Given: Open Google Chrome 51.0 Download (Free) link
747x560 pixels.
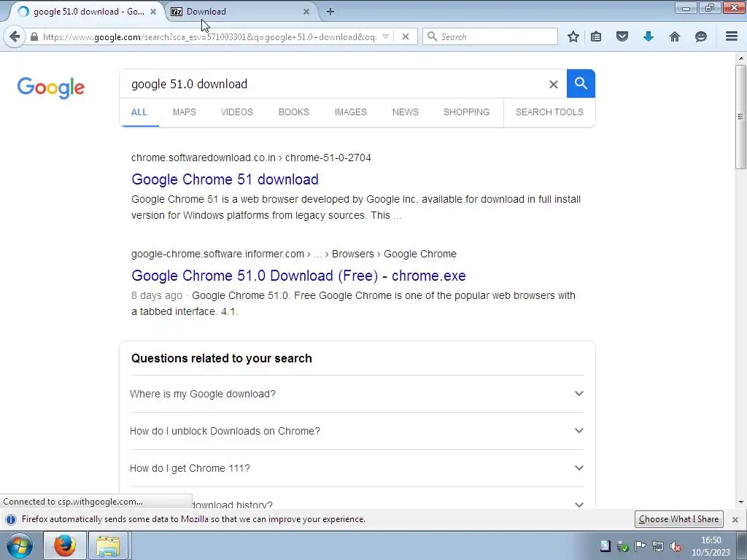Looking at the screenshot, I should [298, 276].
